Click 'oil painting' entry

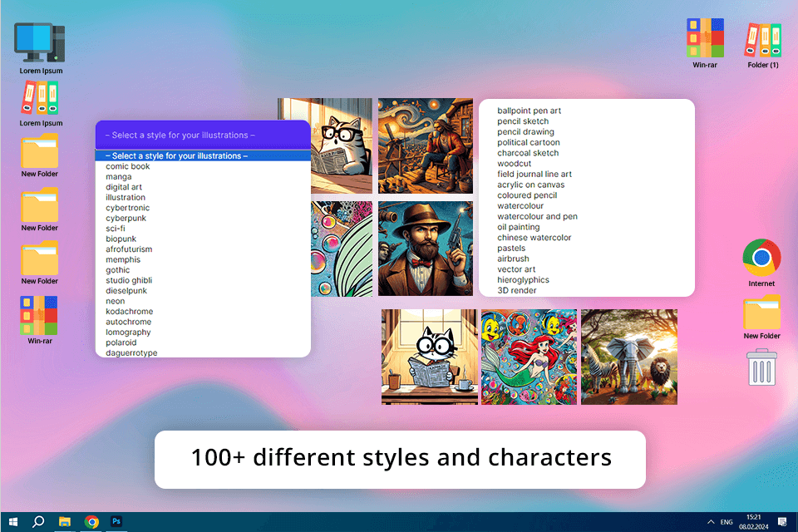519,227
